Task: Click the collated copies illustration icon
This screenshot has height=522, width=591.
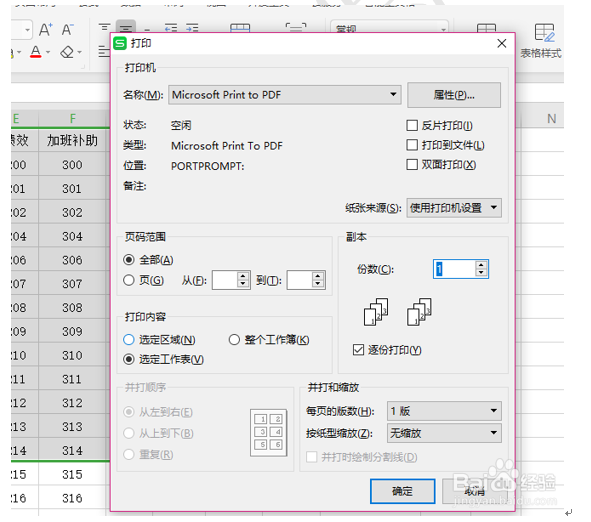Action: [376, 312]
